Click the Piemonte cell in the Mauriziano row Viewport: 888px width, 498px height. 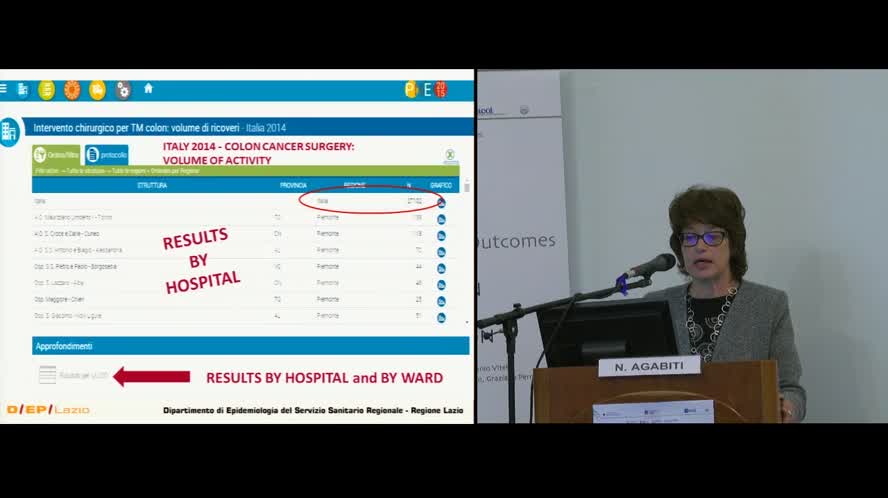coord(327,218)
